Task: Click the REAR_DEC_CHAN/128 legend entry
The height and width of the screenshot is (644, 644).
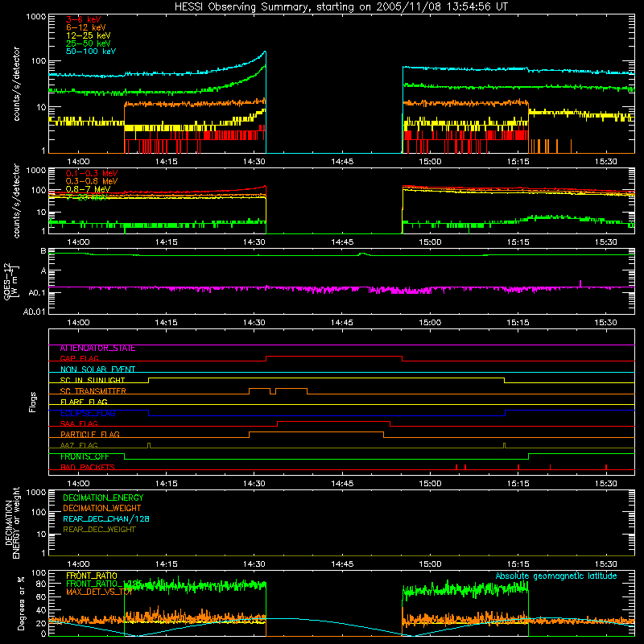Action: coord(106,519)
